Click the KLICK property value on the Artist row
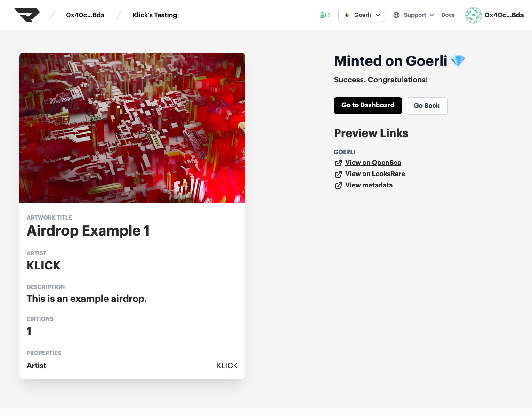 pyautogui.click(x=227, y=366)
